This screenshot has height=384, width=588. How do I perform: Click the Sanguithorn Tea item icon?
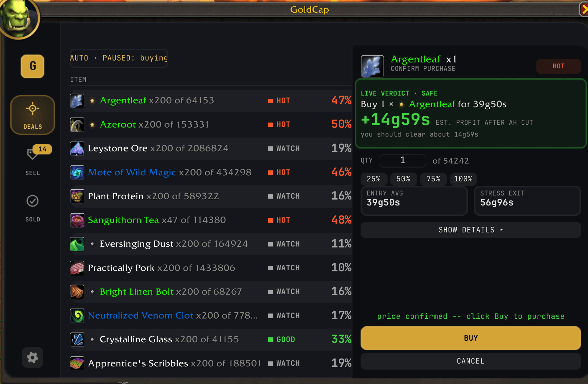tap(77, 220)
